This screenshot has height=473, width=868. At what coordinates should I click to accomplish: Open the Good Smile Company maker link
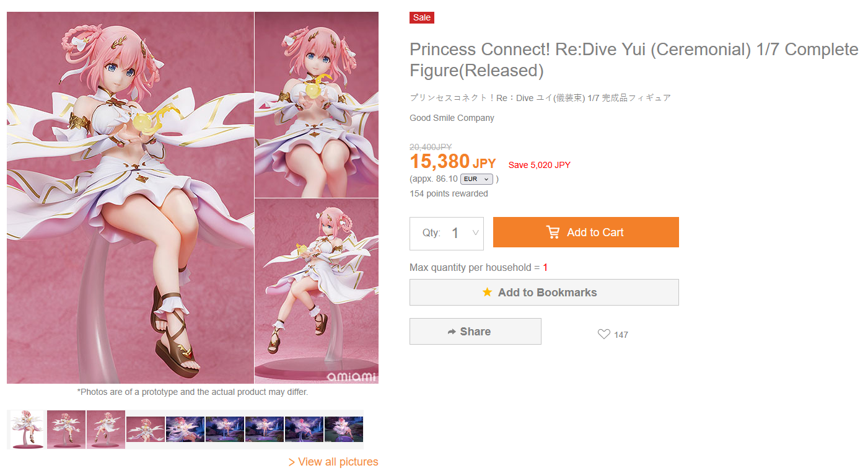[452, 118]
